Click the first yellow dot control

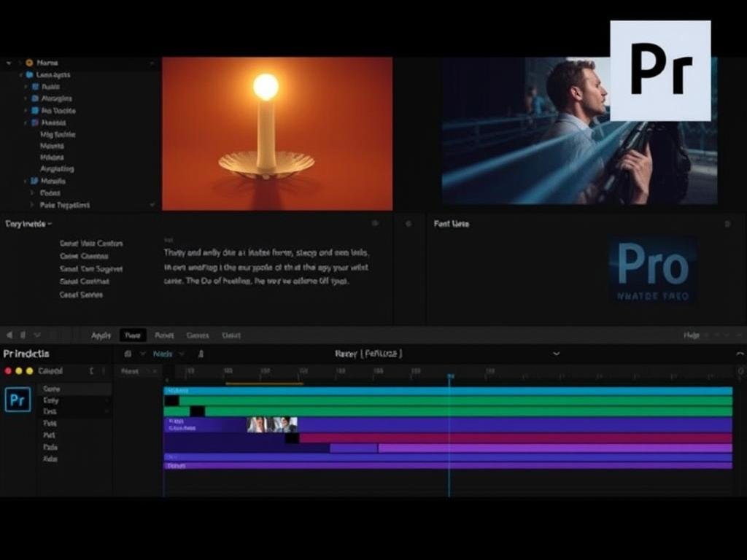coord(18,371)
